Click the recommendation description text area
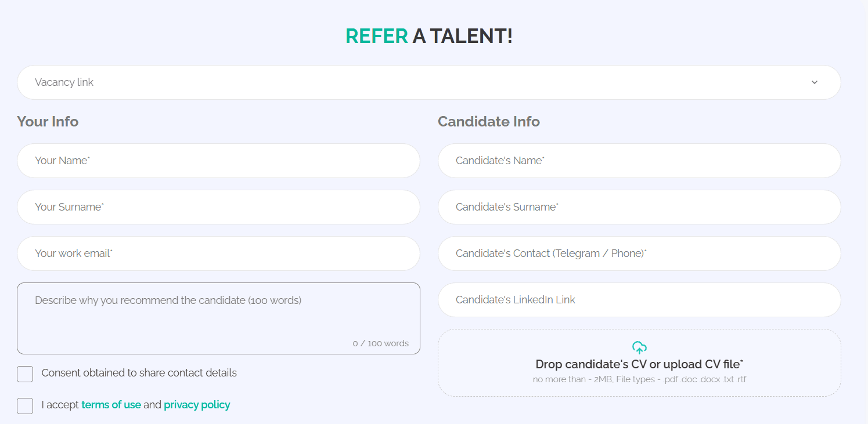868x424 pixels. click(x=218, y=318)
